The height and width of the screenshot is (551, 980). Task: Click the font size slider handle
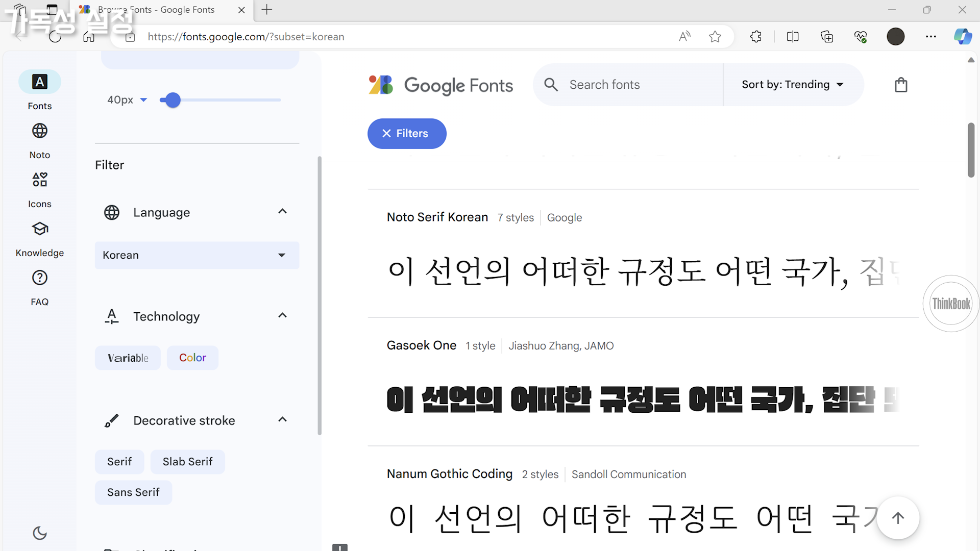[173, 100]
